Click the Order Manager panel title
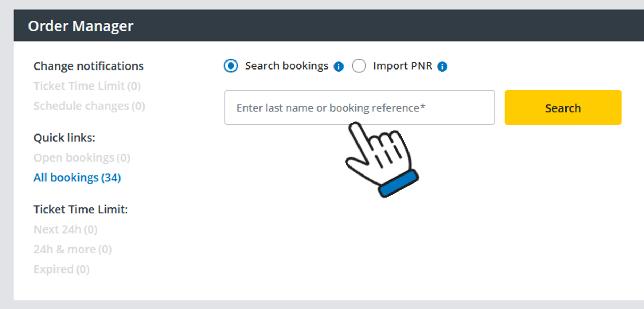Screen dimensions: 644x309 click(x=81, y=26)
